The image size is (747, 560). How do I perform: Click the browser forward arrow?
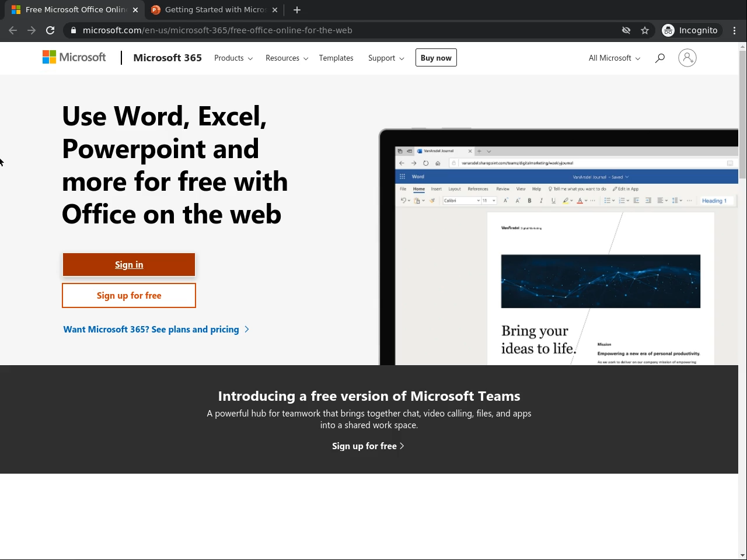[x=32, y=30]
